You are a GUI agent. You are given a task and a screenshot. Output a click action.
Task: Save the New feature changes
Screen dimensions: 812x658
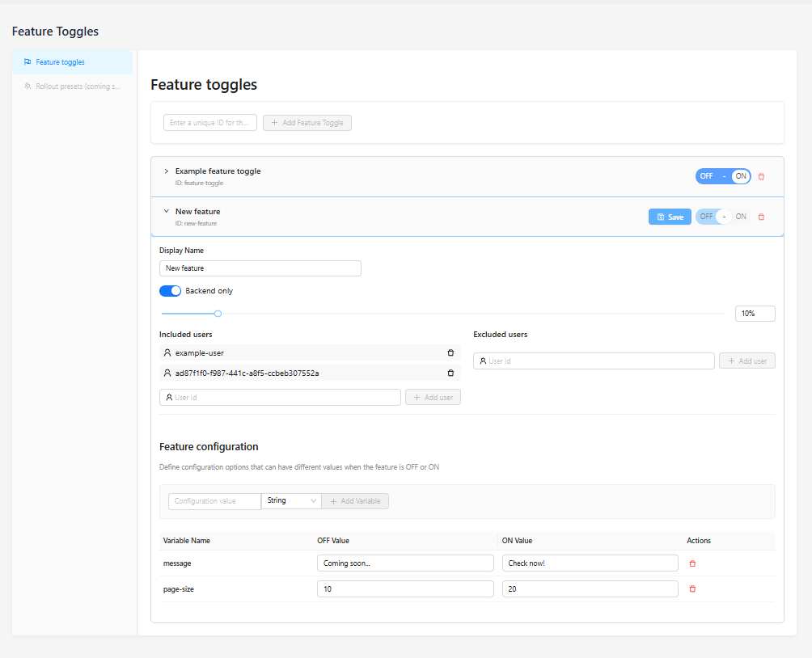click(670, 216)
